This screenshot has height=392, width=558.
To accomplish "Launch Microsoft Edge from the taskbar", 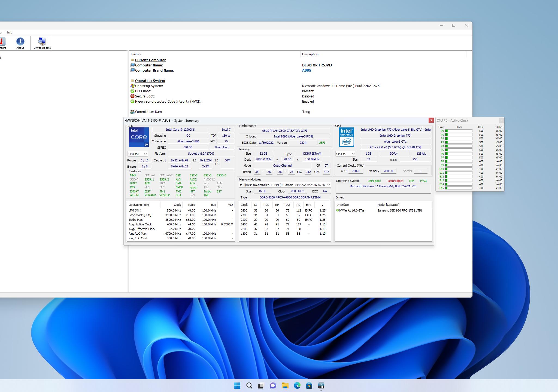I will [x=297, y=385].
